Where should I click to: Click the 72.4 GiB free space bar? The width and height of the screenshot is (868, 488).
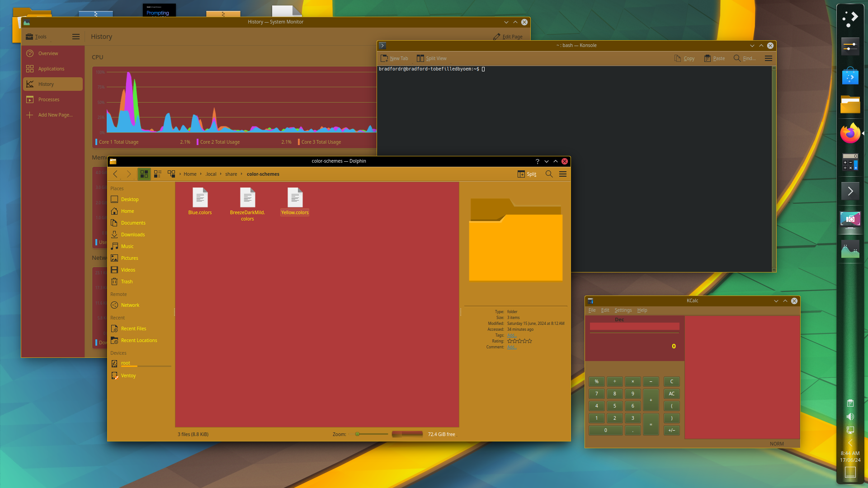407,434
